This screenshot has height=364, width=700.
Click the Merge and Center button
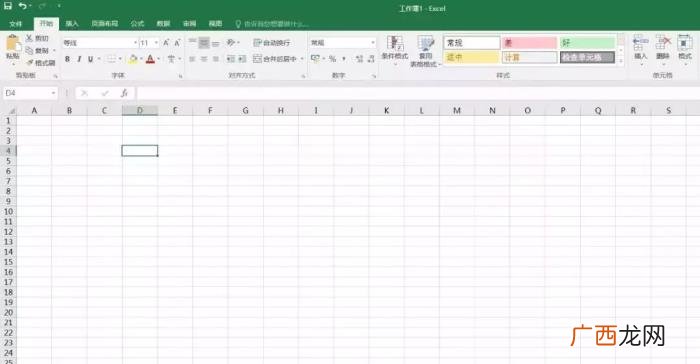tap(279, 59)
